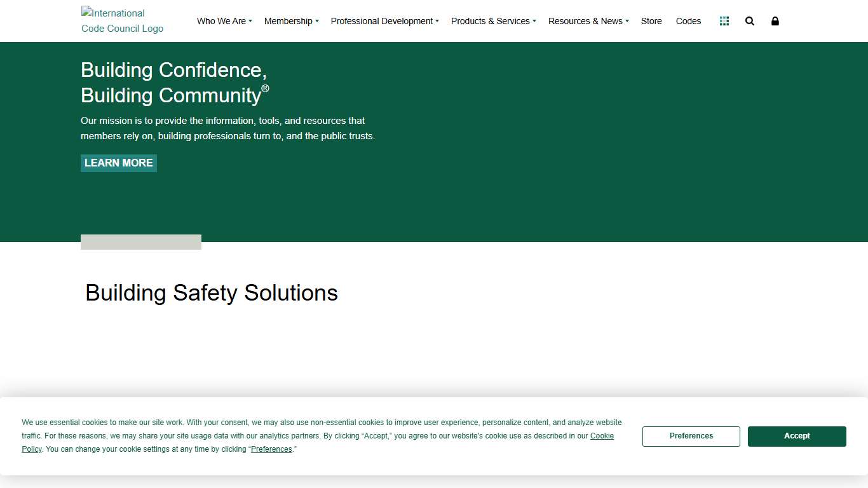Click the Building Confidence, Building Community headline
Viewport: 868px width, 488px height.
(x=174, y=83)
